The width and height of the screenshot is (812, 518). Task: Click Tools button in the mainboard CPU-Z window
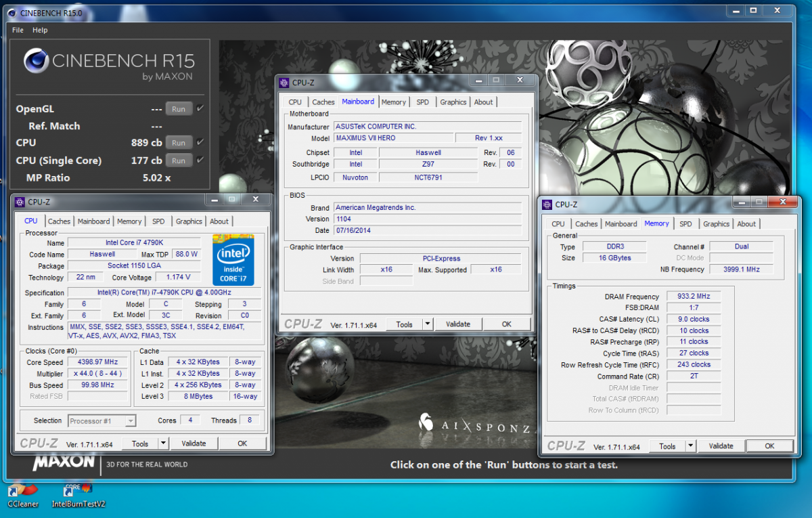tap(405, 324)
